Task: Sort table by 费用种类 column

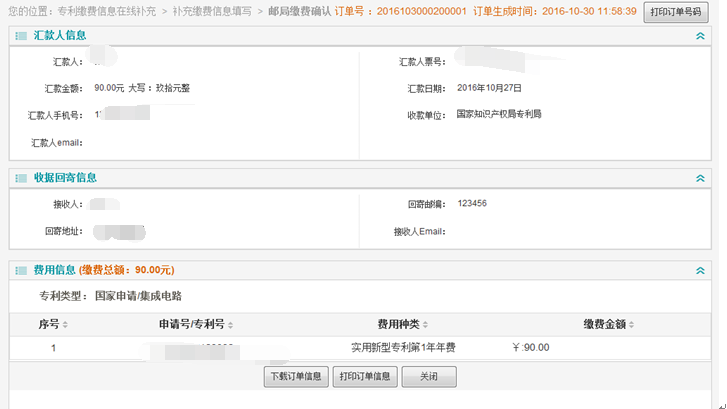Action: [425, 325]
